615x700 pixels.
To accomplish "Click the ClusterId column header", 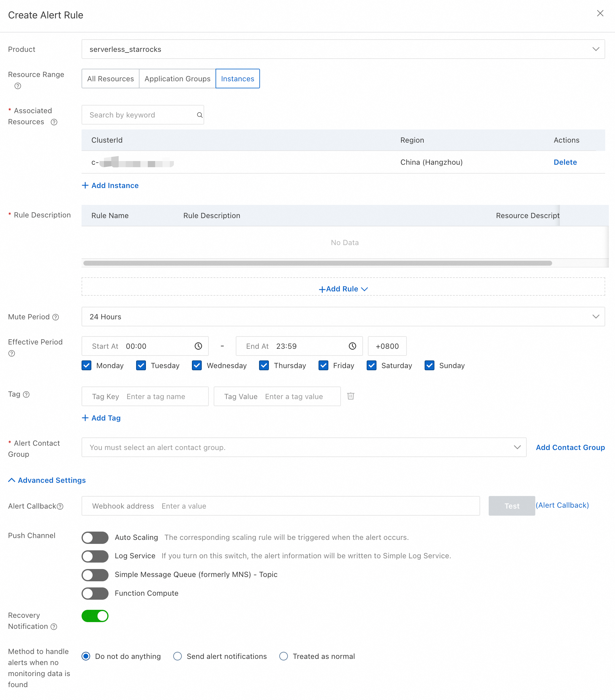I will point(107,140).
